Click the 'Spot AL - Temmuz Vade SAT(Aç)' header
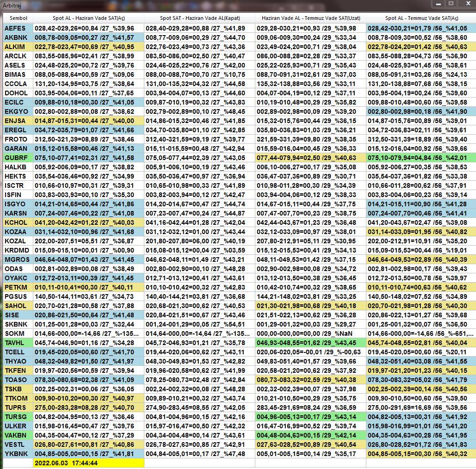The width and height of the screenshot is (476, 469). (x=421, y=18)
